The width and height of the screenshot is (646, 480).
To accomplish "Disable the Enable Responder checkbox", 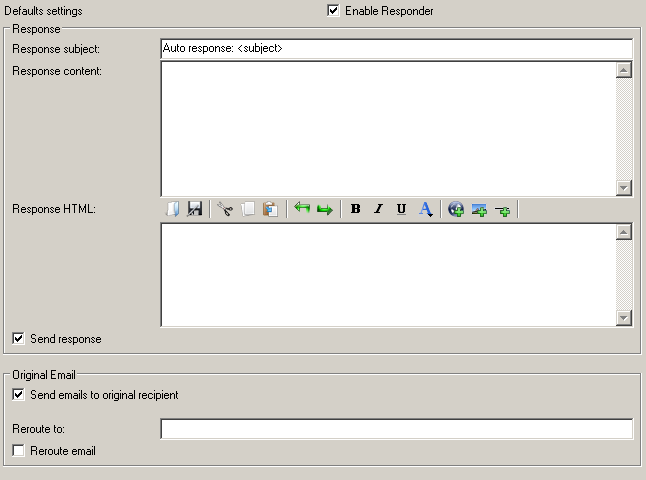I will tap(333, 11).
